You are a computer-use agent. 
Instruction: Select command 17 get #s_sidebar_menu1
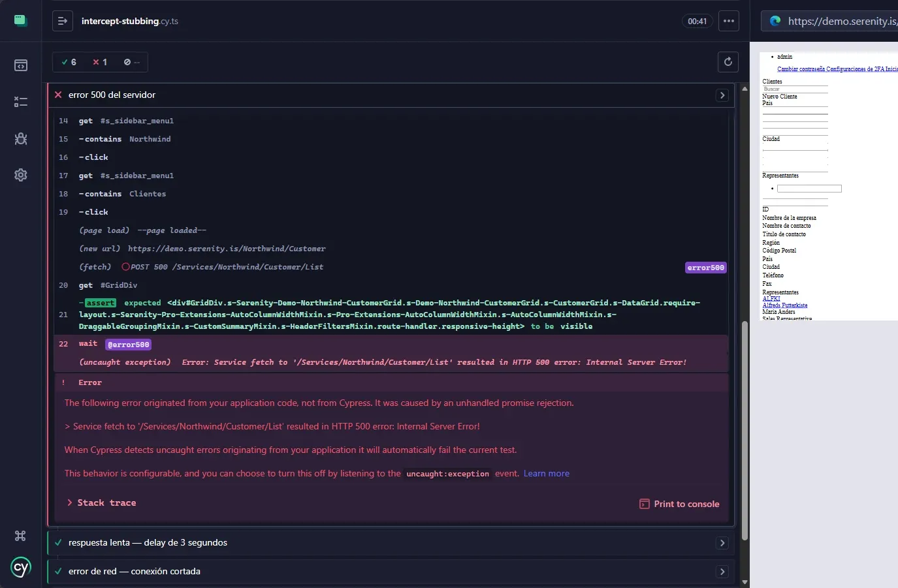point(391,176)
